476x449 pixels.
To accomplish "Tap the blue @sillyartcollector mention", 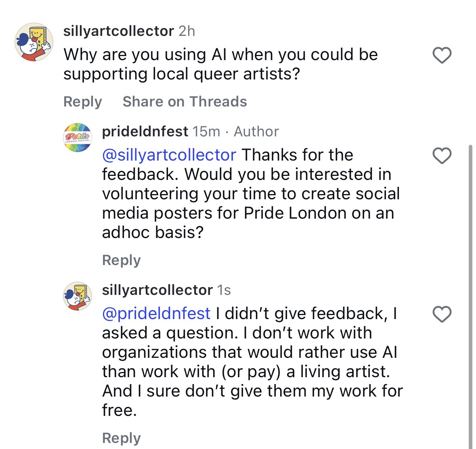I will point(169,155).
